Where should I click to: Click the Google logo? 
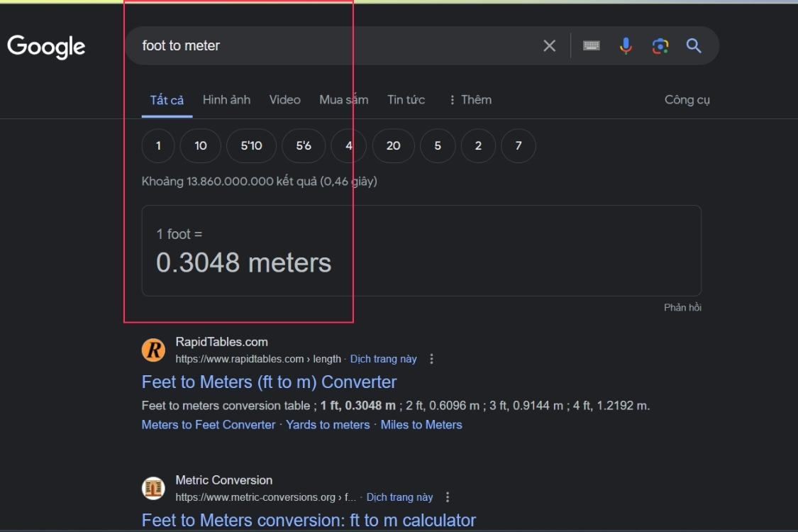pyautogui.click(x=46, y=47)
